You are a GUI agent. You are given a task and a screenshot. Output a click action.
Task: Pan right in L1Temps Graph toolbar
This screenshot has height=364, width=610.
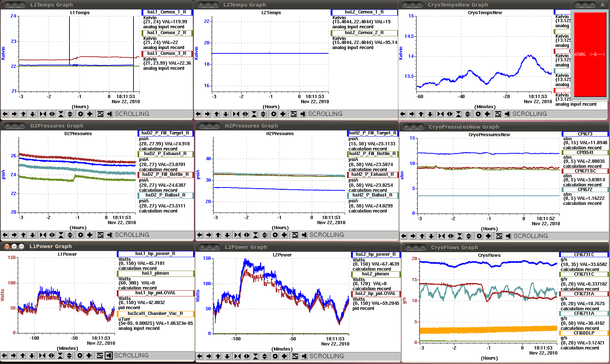point(14,114)
